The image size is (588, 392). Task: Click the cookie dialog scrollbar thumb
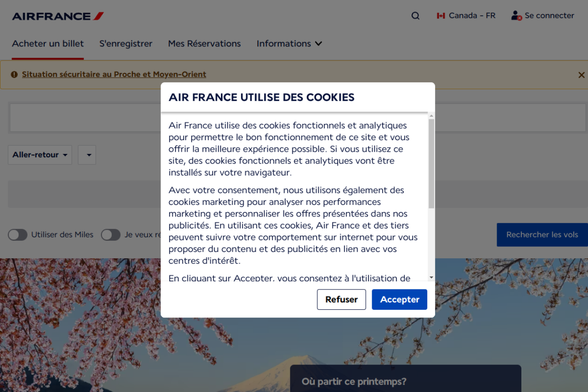[431, 163]
